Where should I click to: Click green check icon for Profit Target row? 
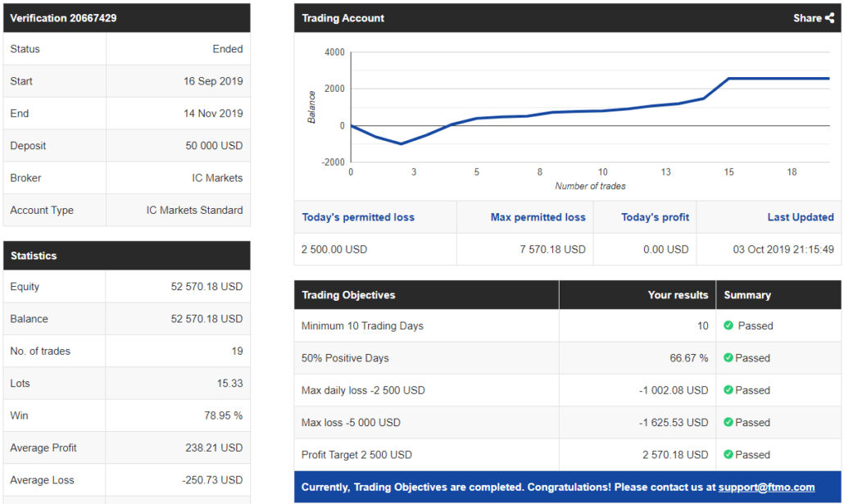(x=728, y=455)
